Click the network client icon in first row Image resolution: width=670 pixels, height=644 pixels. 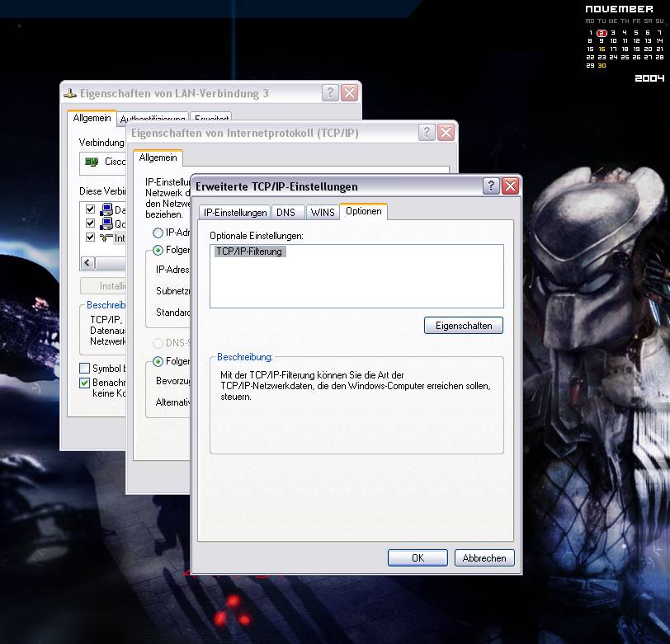pyautogui.click(x=106, y=209)
